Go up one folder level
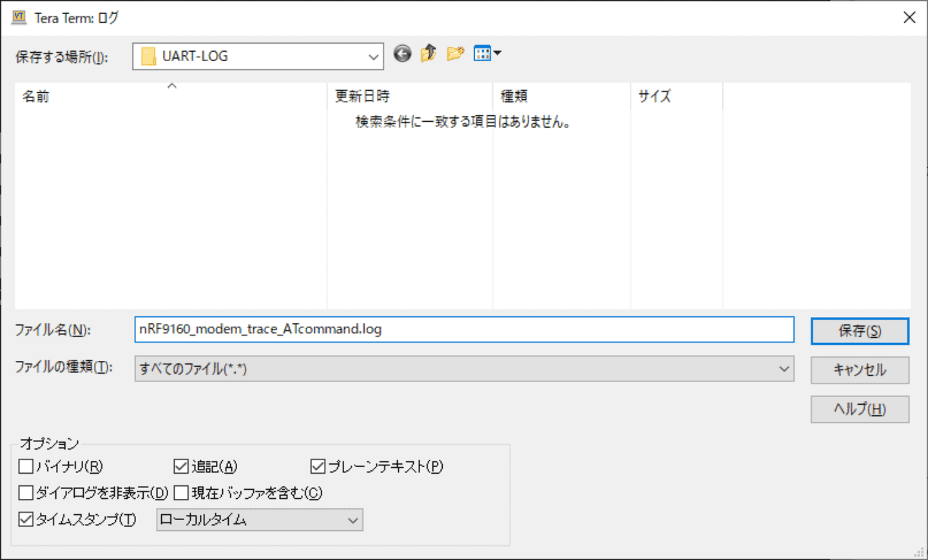The image size is (928, 560). (429, 53)
